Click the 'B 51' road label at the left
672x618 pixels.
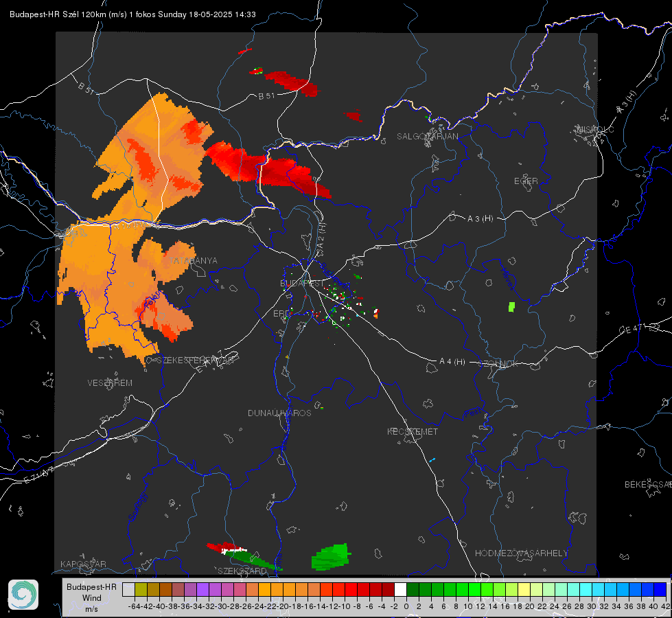(x=86, y=88)
